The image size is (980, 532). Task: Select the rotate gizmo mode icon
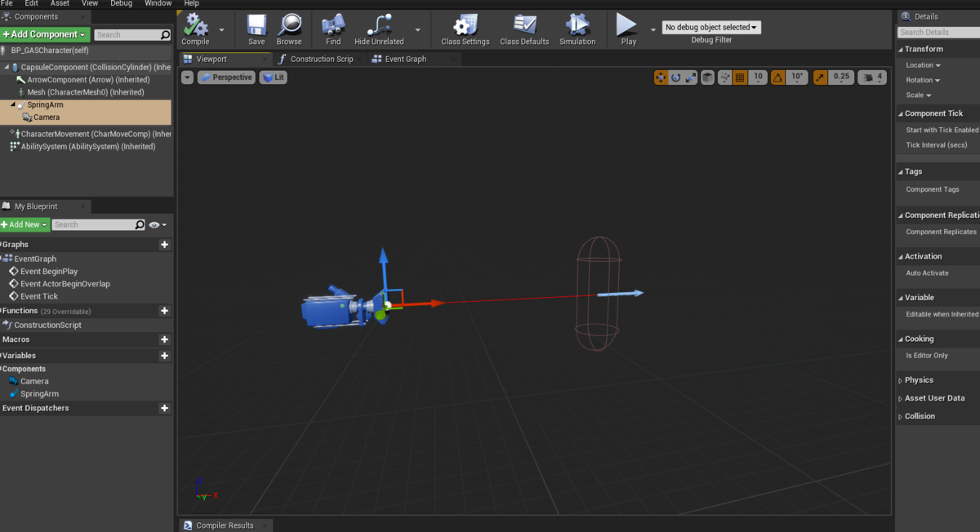click(676, 78)
